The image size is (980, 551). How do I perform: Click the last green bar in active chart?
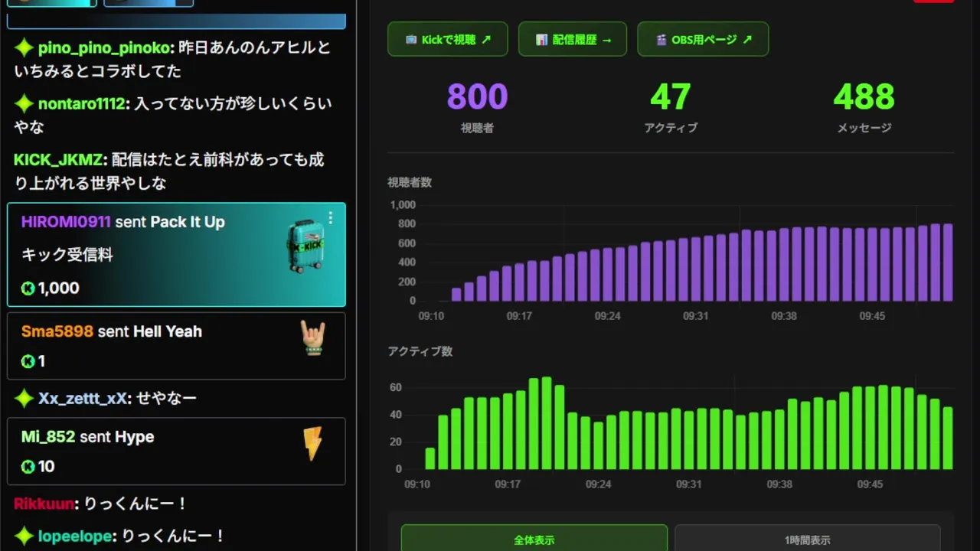948,438
